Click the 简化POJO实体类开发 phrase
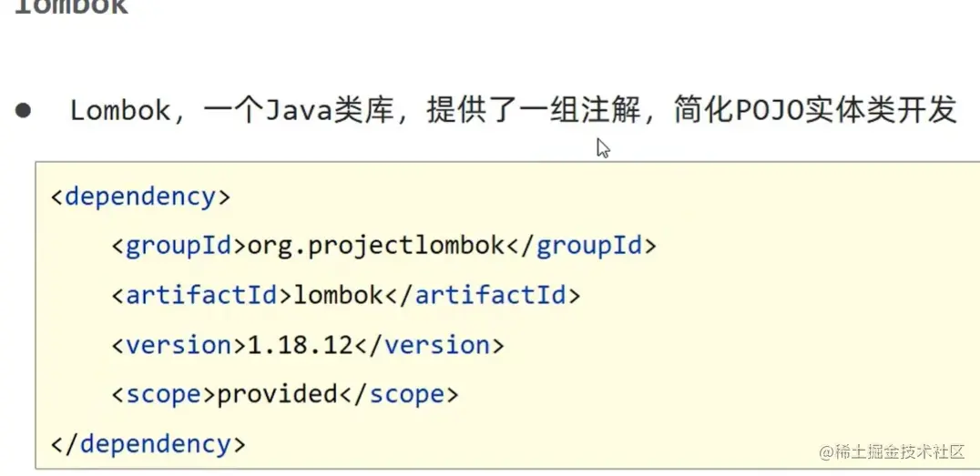980x476 pixels. [x=815, y=111]
